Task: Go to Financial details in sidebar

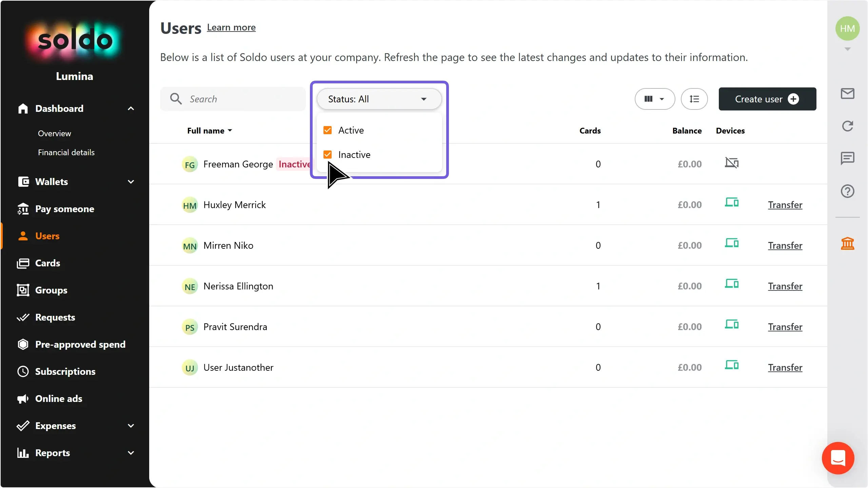Action: pos(66,152)
